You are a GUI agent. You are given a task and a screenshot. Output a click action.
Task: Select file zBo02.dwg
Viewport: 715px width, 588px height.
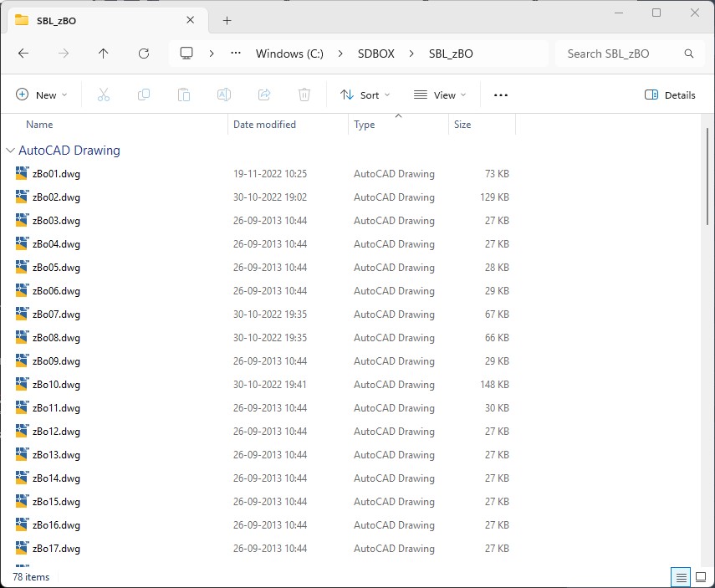click(x=56, y=197)
